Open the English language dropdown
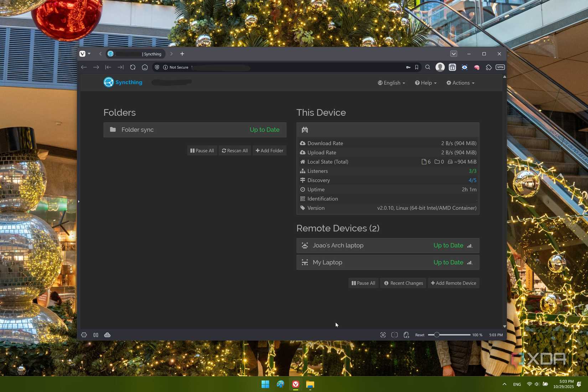588x392 pixels. (391, 83)
